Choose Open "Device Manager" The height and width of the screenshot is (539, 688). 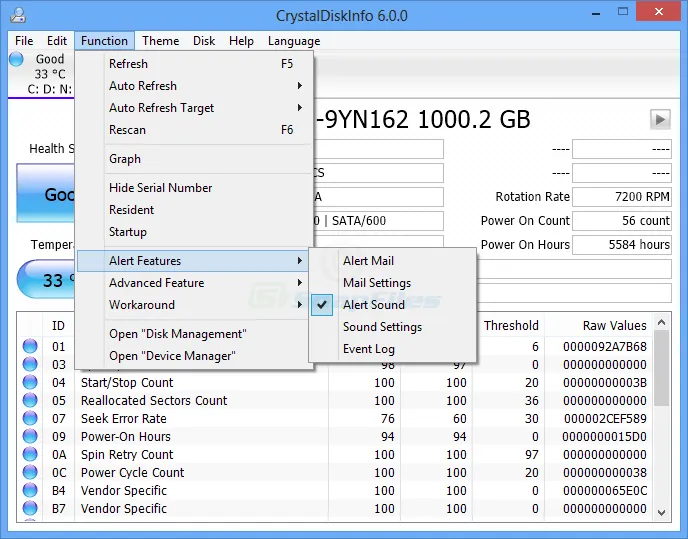point(194,356)
